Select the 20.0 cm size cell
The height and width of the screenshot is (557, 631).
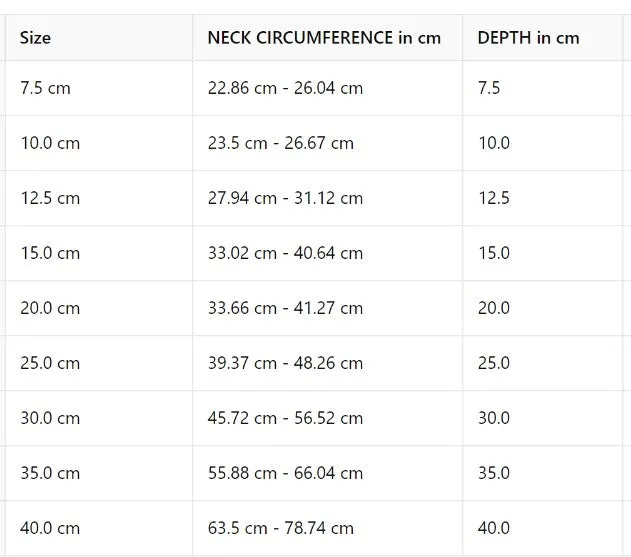(99, 308)
